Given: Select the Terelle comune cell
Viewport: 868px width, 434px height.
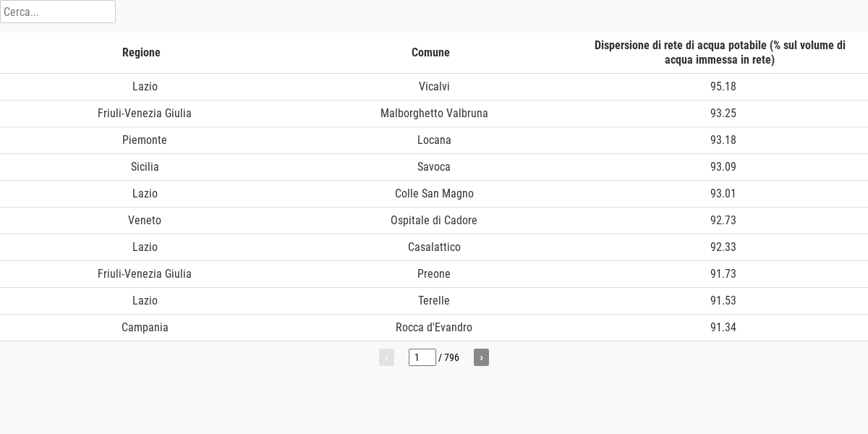Looking at the screenshot, I should pyautogui.click(x=434, y=301).
